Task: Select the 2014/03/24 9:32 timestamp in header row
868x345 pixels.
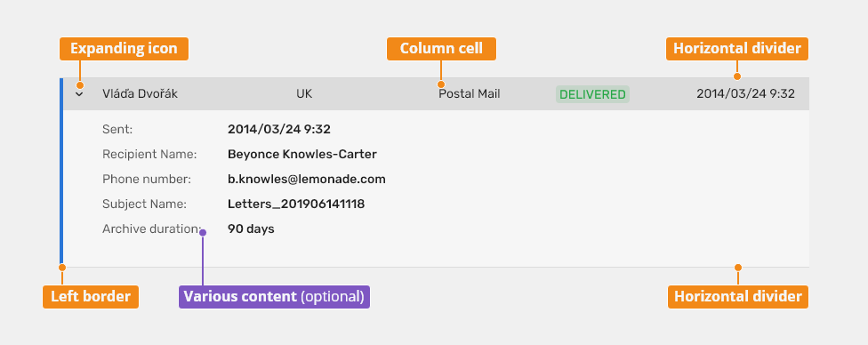Action: click(x=745, y=93)
